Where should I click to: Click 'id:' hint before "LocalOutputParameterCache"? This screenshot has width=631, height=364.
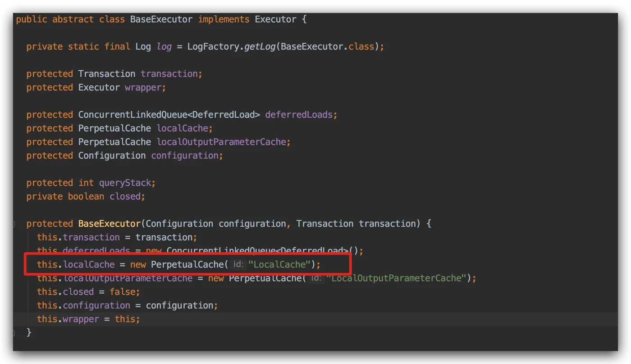pyautogui.click(x=316, y=278)
